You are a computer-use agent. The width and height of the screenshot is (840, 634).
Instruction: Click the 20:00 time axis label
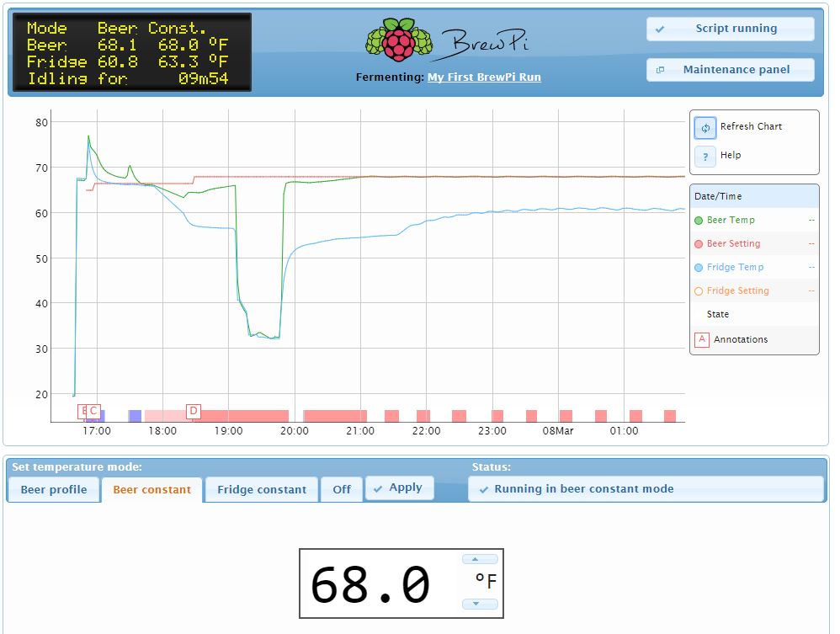pyautogui.click(x=295, y=431)
